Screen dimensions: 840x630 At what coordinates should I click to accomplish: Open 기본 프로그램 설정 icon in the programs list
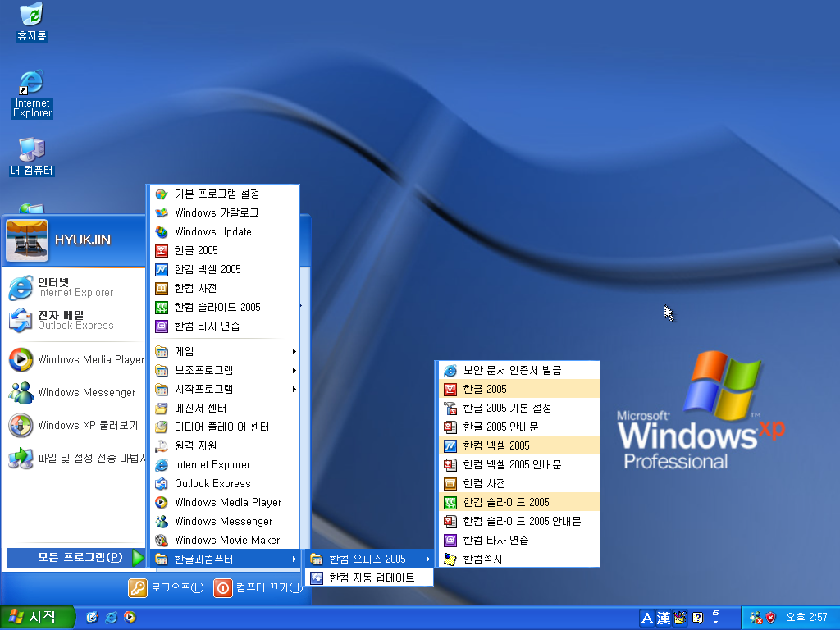162,194
